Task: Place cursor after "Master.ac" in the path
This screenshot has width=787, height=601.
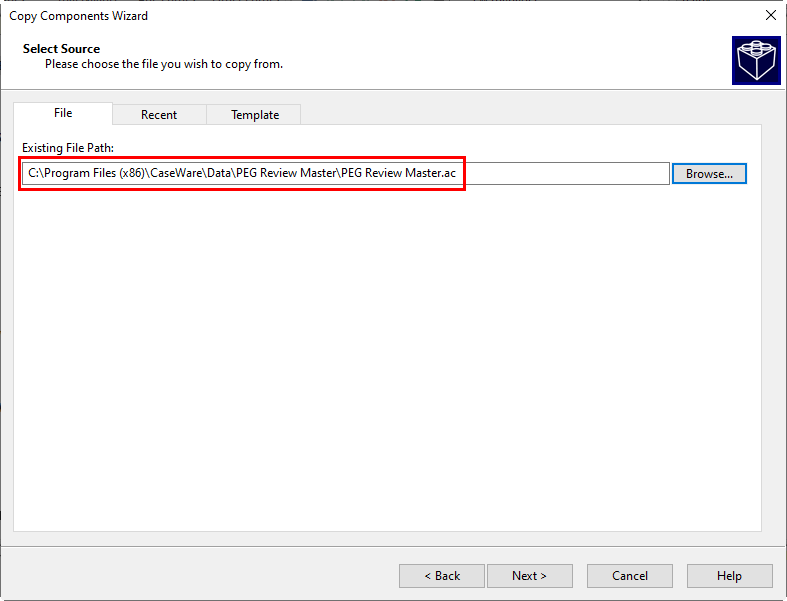Action: click(457, 173)
